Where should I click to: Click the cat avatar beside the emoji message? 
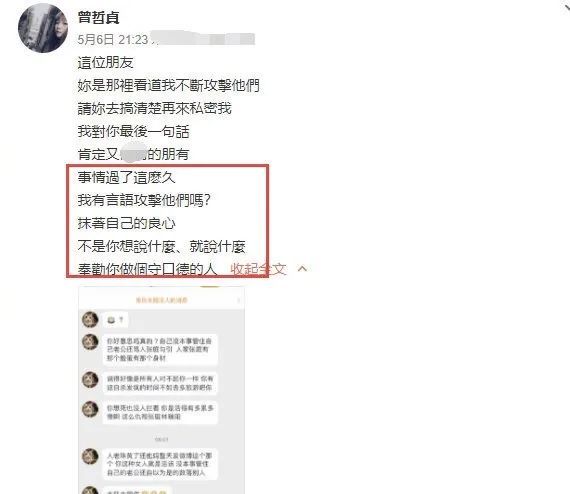(90, 320)
